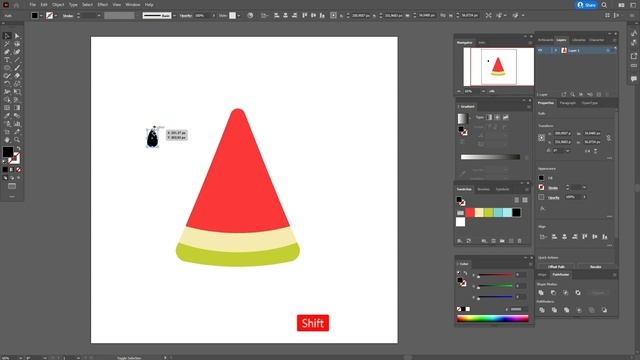Switch to the Artboards tab
The width and height of the screenshot is (640, 360).
click(545, 40)
